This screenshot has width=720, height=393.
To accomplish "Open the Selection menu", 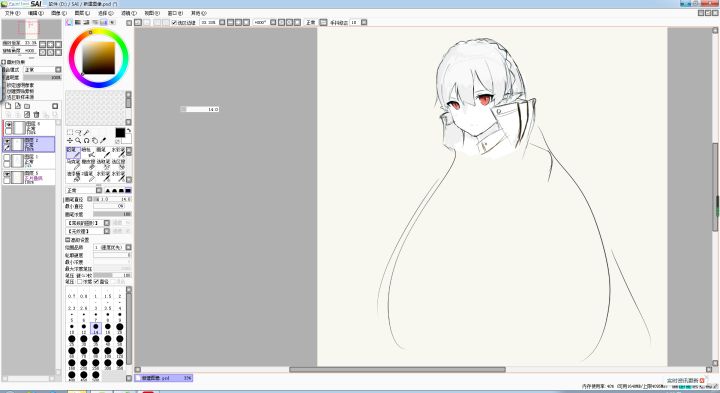I will tap(106, 13).
